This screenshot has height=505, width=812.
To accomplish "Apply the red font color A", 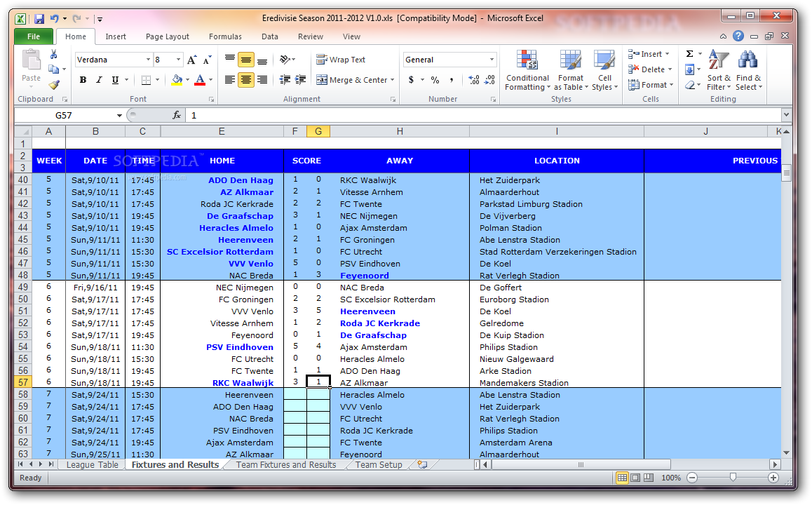I will click(200, 80).
